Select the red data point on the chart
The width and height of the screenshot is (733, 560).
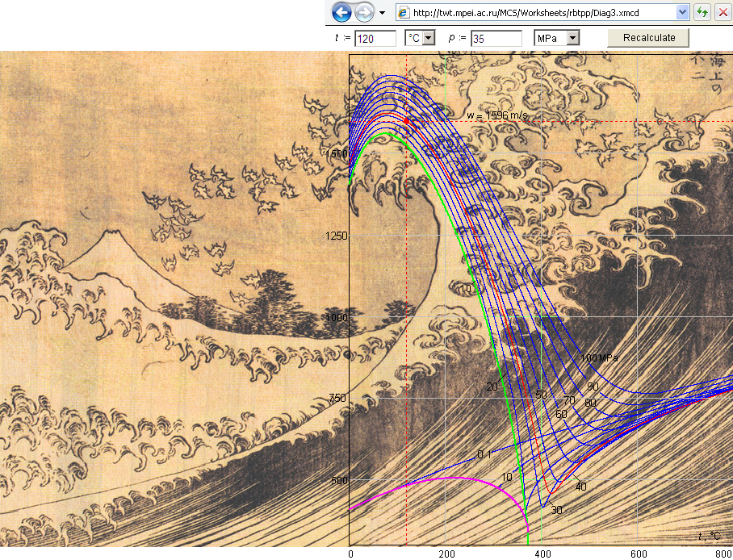pos(406,121)
